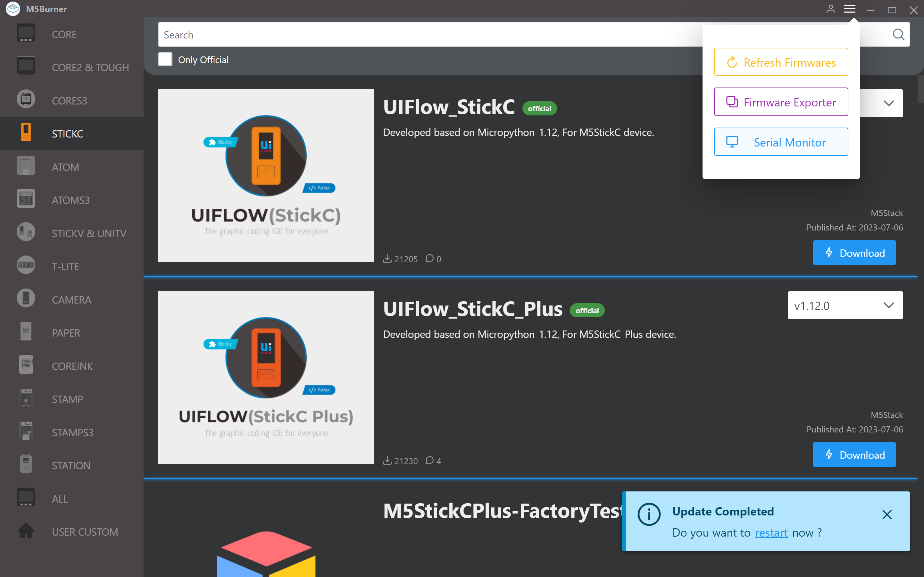Image resolution: width=924 pixels, height=577 pixels.
Task: Click download count icon on UIFlow_StickC_Plus
Action: point(387,461)
